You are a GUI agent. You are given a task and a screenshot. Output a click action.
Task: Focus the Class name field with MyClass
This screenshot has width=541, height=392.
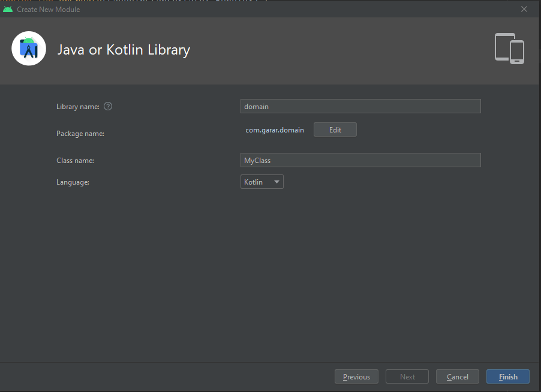tap(360, 160)
